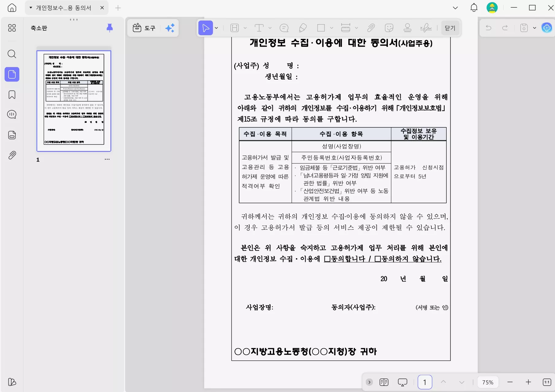The image size is (555, 392).
Task: Expand the highlight tool dropdown arrow
Action: pos(245,28)
